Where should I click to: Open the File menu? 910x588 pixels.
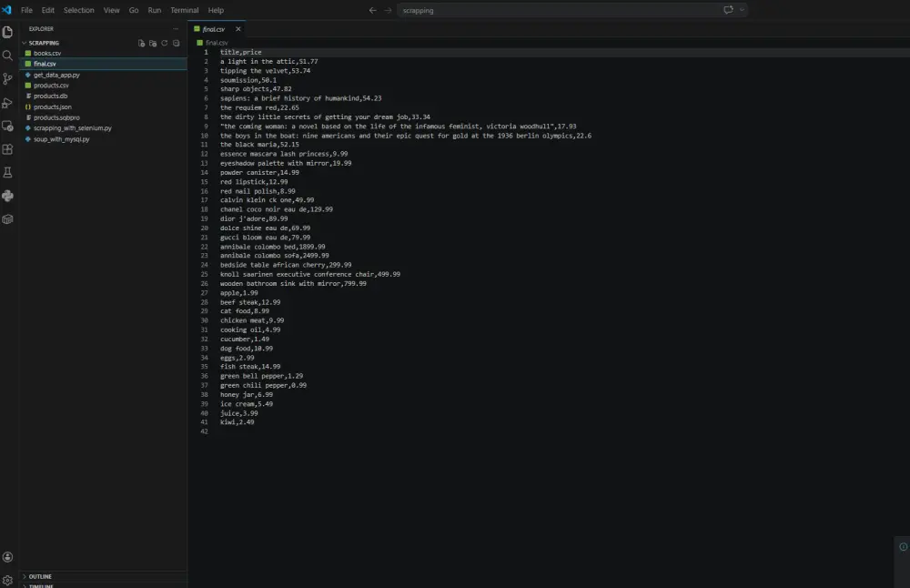point(26,10)
